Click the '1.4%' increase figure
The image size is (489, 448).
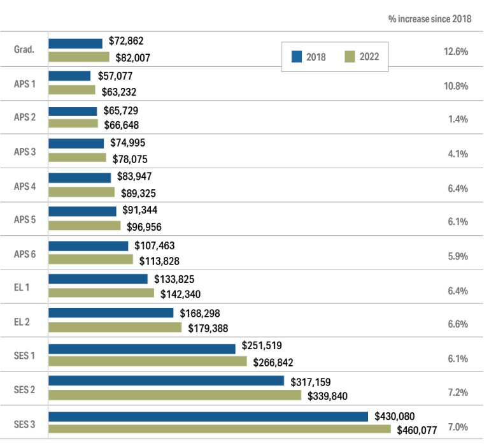458,119
